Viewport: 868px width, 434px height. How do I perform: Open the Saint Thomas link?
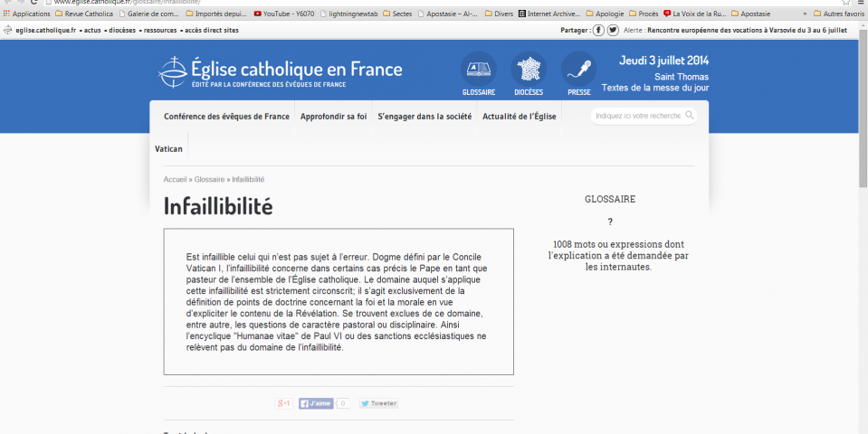(682, 77)
